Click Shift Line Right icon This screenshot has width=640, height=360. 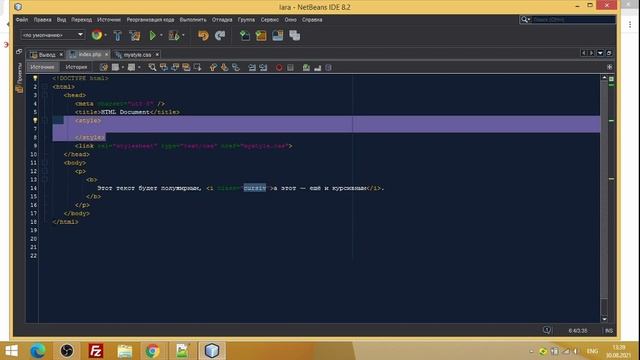tap(263, 67)
